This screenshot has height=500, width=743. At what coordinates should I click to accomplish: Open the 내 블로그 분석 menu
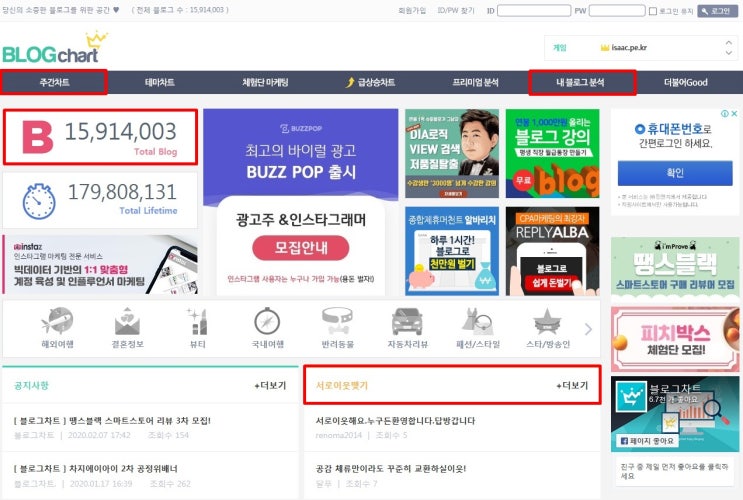582,82
